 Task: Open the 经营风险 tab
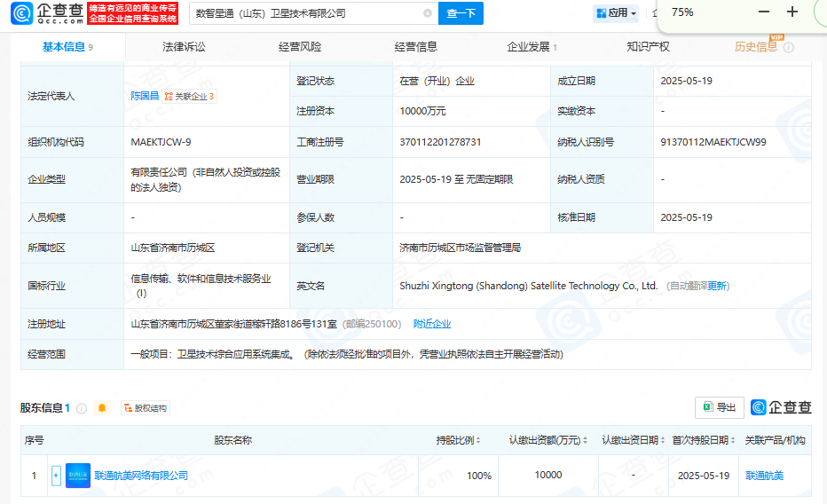(300, 47)
